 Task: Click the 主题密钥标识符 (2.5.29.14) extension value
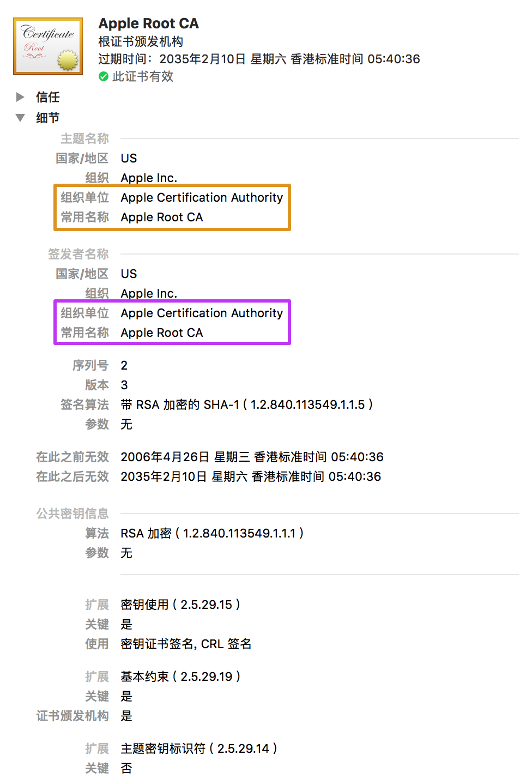(x=198, y=748)
